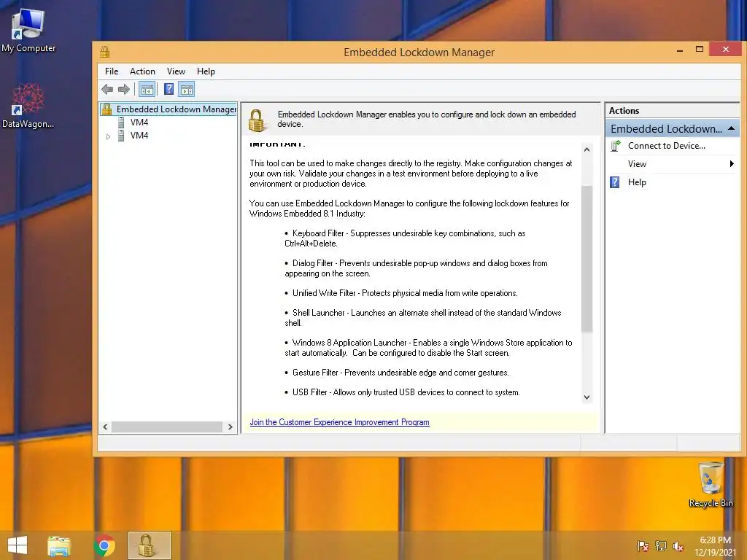747x560 pixels.
Task: Click the Help toolbar icon
Action: (169, 89)
